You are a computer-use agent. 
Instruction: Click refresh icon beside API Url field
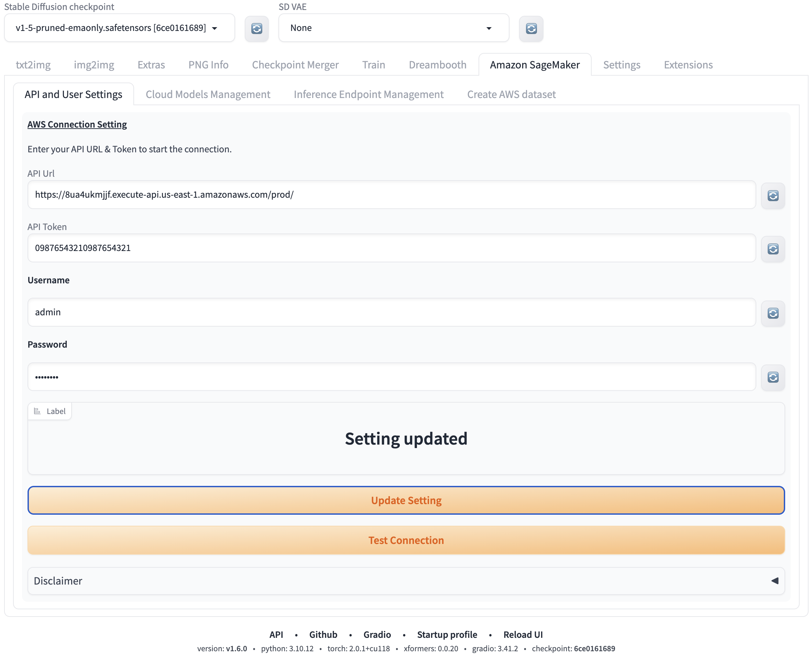click(772, 196)
